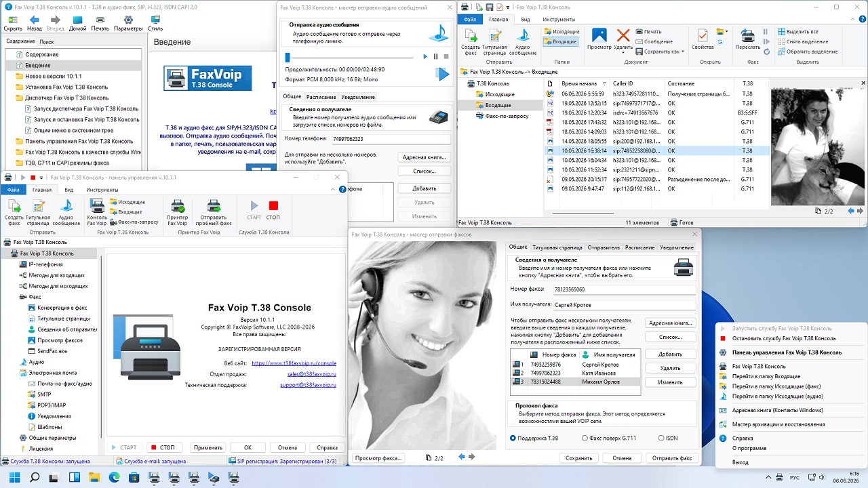Click Создать факс in the console window ribbon
This screenshot has width=868, height=488.
pyautogui.click(x=471, y=41)
